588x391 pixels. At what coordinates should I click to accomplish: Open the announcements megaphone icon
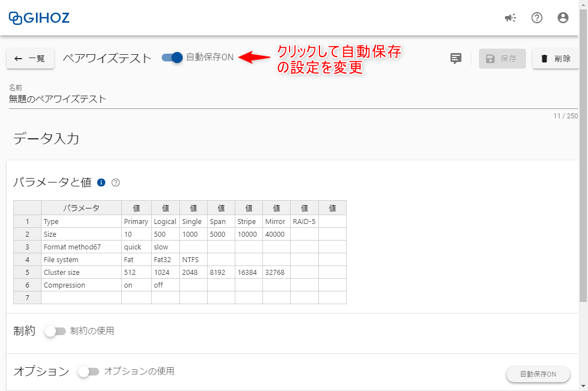510,18
